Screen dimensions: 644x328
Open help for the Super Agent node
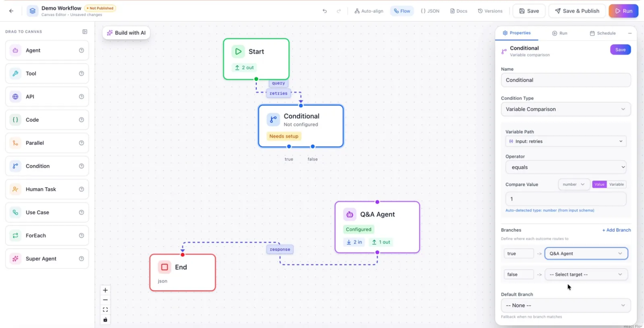(81, 259)
